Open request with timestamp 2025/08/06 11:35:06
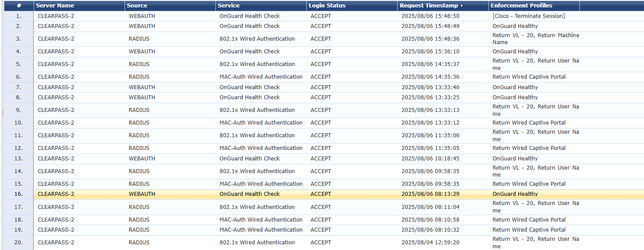644x250 pixels. click(x=430, y=135)
